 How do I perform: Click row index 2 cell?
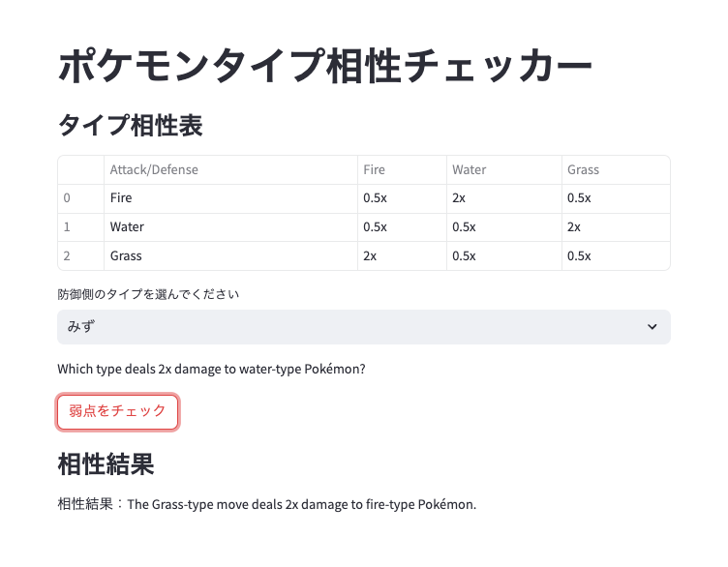(x=80, y=255)
